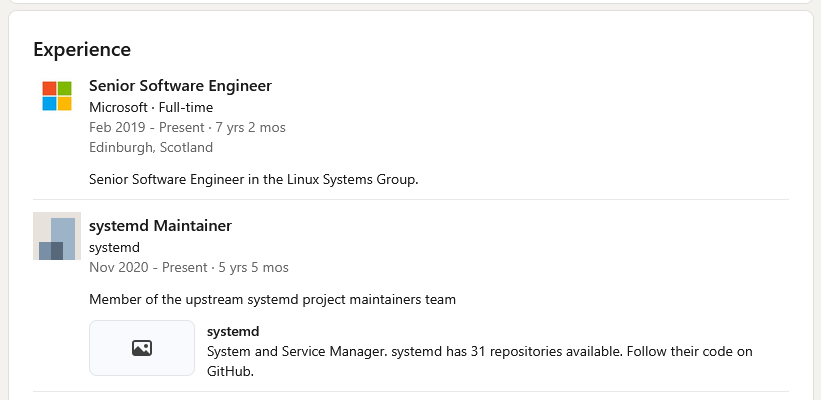Open the Senior Software Engineer position title
This screenshot has height=400, width=821.
click(180, 86)
